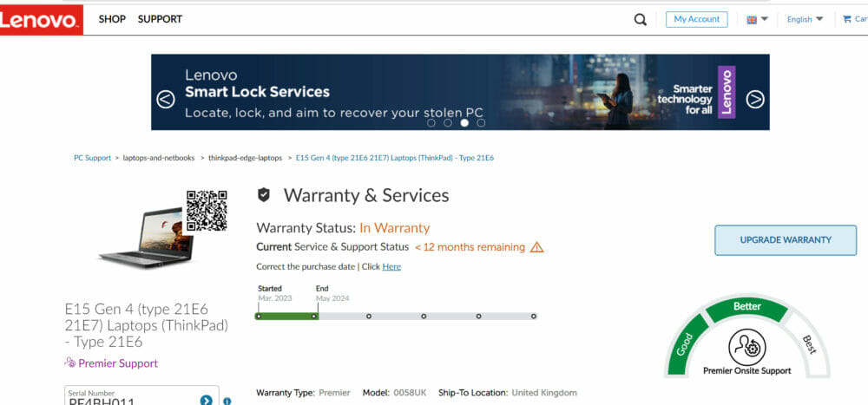
Task: Open laptops-and-netbooks breadcrumb
Action: click(x=159, y=158)
